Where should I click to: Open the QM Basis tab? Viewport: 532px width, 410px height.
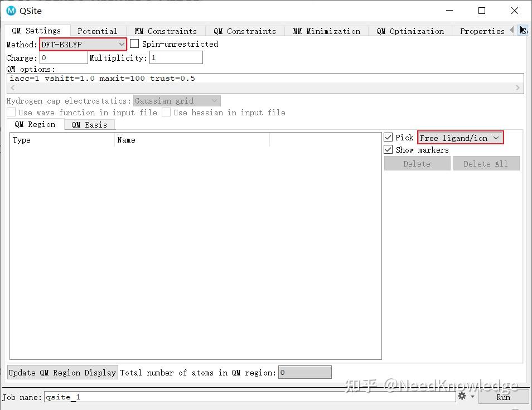click(x=89, y=124)
